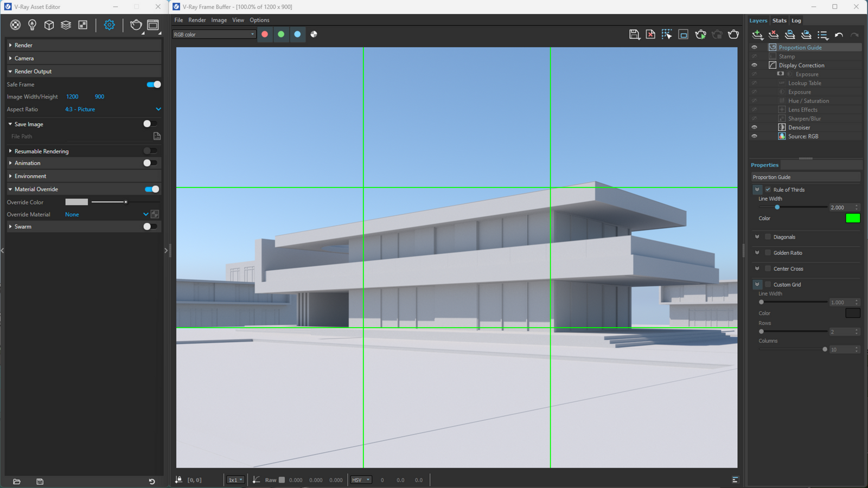
Task: Undo last layer change
Action: pos(839,35)
